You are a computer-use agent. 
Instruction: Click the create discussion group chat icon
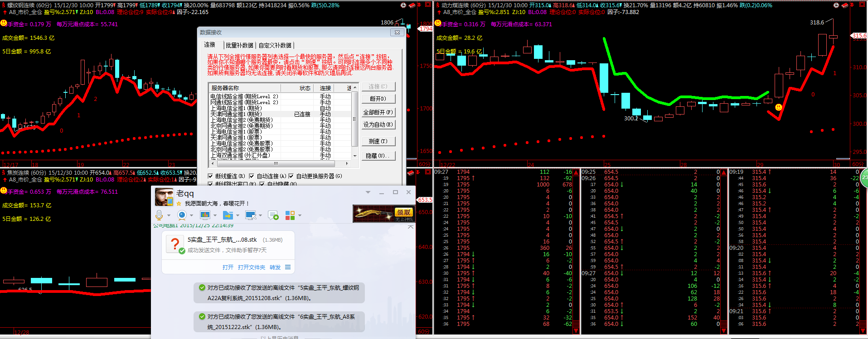[273, 215]
